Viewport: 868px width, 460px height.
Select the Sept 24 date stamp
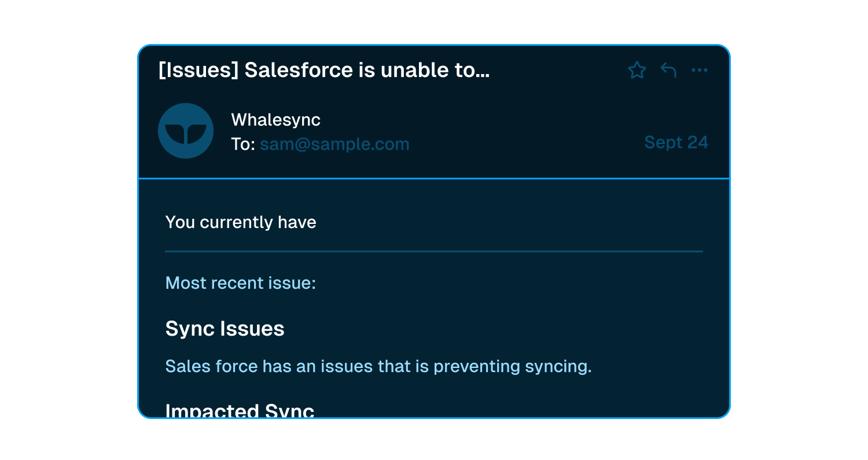[x=676, y=142]
